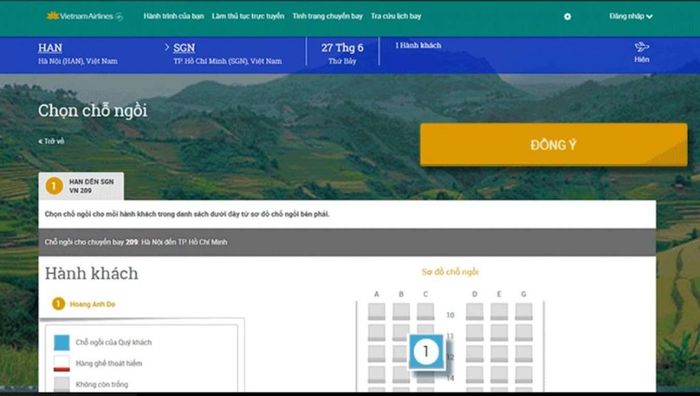Open 'Làm thủ tục trực tuyến' menu

tap(248, 16)
